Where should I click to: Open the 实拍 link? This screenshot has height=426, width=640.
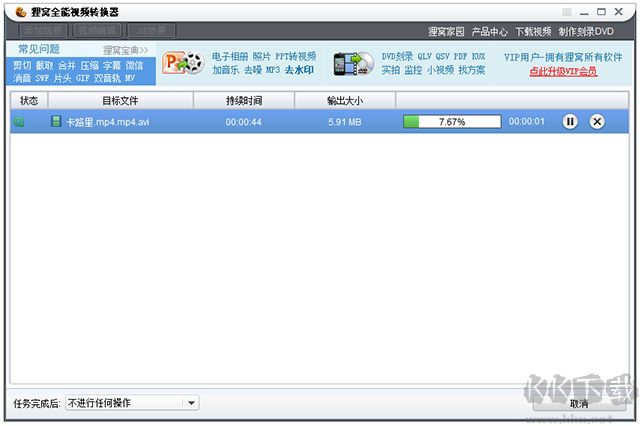coord(391,70)
